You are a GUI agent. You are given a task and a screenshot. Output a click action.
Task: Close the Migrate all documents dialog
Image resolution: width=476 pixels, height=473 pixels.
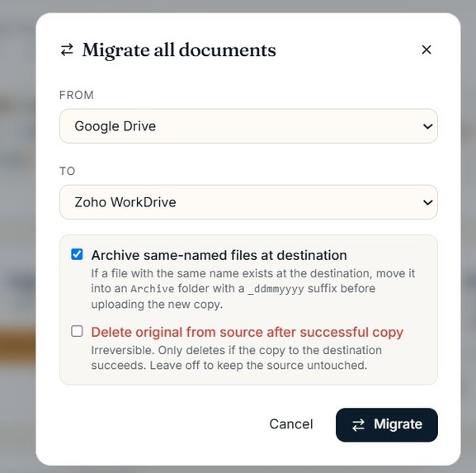(x=427, y=50)
